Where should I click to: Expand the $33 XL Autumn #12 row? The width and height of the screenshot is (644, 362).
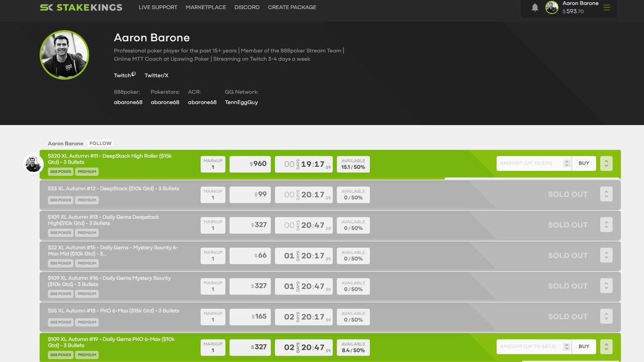click(x=606, y=194)
